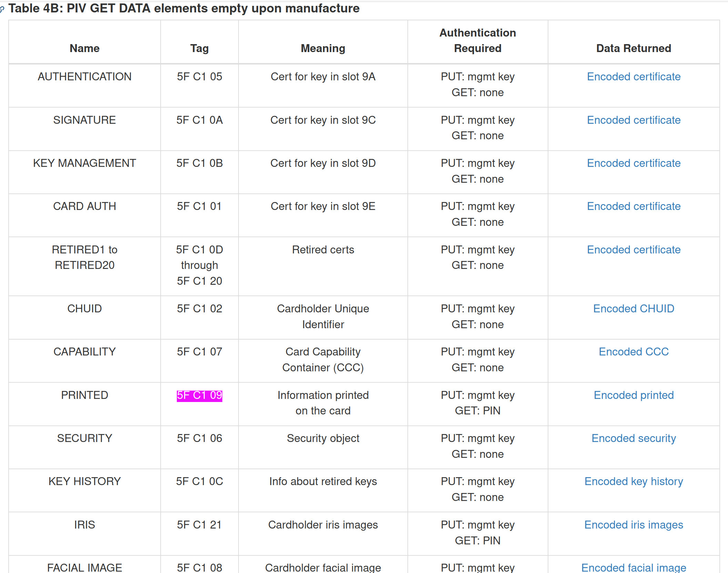Open the Encoded CHUID link
The image size is (728, 573).
click(x=634, y=309)
